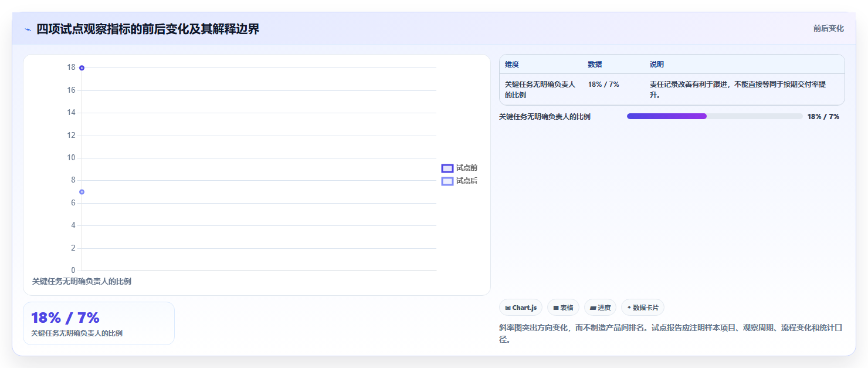Click the title 四项试点观察指标的前后变化及其解释边界
Screen dimensions: 868x368
(148, 29)
